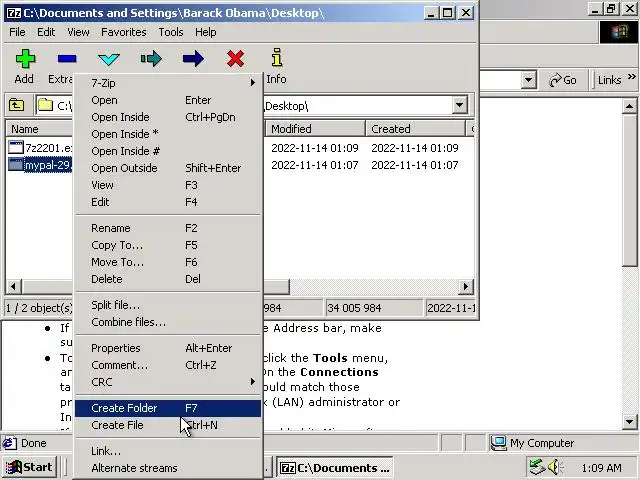
Task: Choose Link... menu entry
Action: [168, 451]
